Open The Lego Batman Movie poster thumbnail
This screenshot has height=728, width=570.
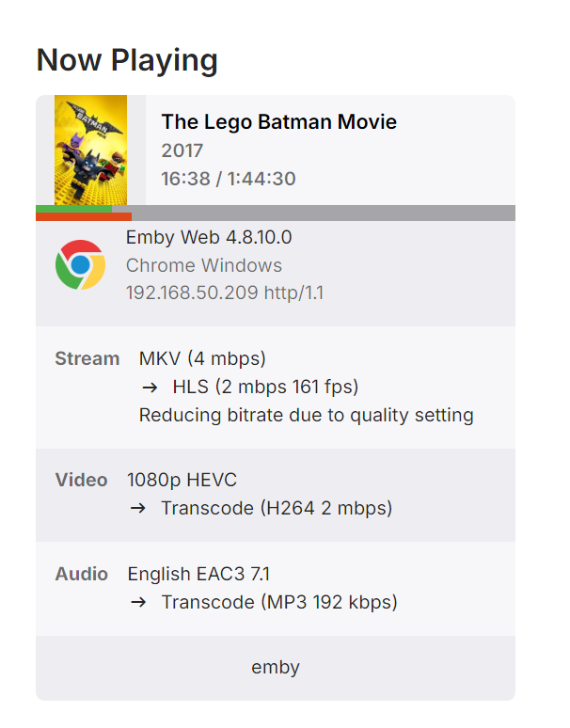click(x=90, y=150)
